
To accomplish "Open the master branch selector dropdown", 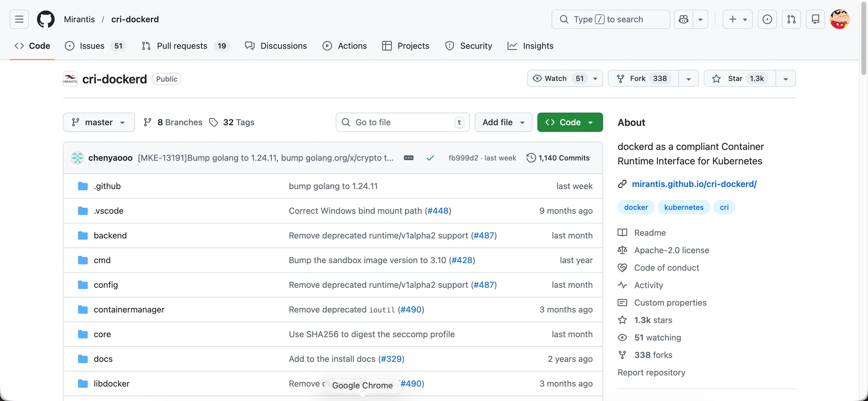I will (98, 122).
